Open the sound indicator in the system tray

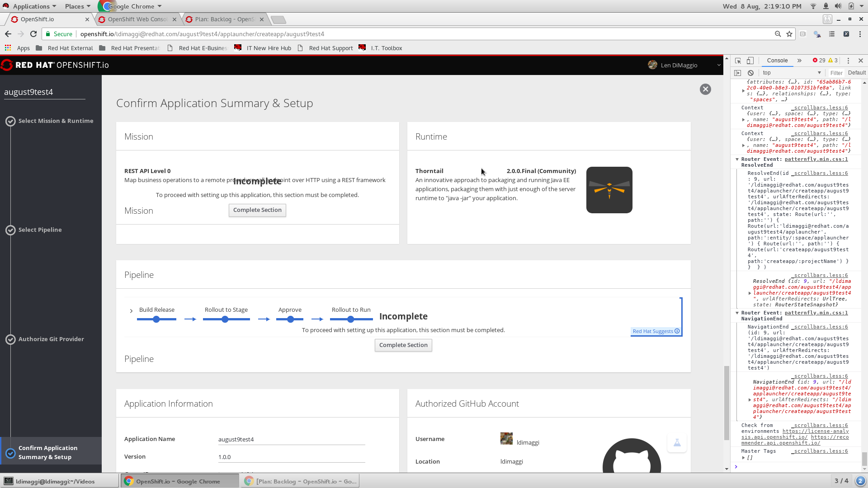tap(838, 6)
